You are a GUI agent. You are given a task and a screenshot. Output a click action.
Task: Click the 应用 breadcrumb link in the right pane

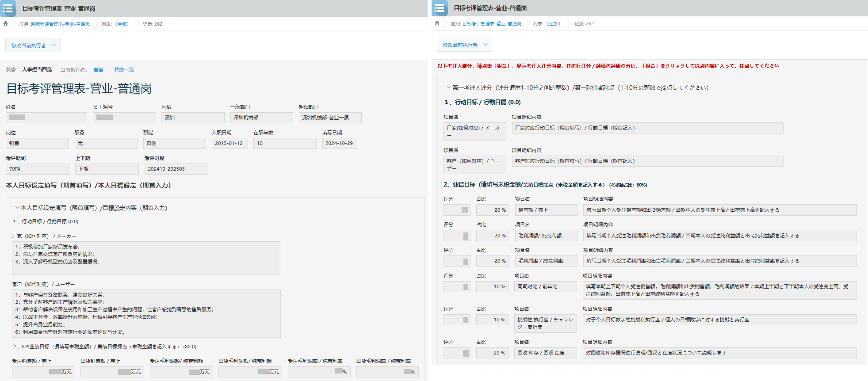[486, 23]
